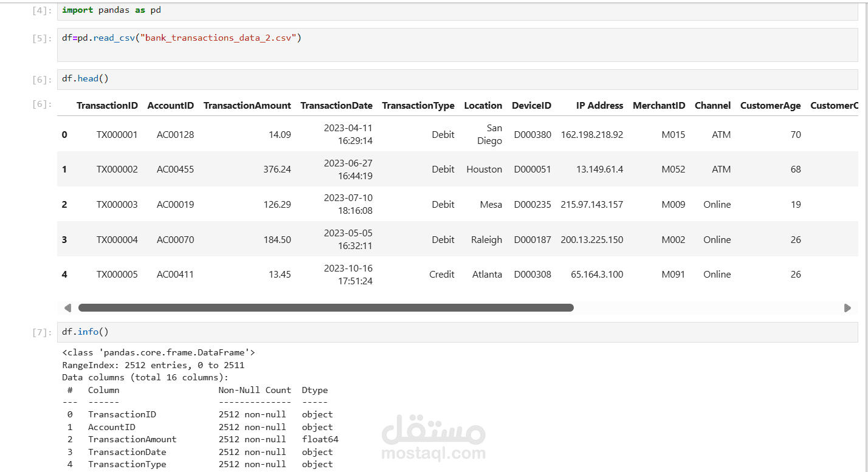Click the amount value 126.29
Image resolution: width=868 pixels, height=472 pixels.
point(277,205)
